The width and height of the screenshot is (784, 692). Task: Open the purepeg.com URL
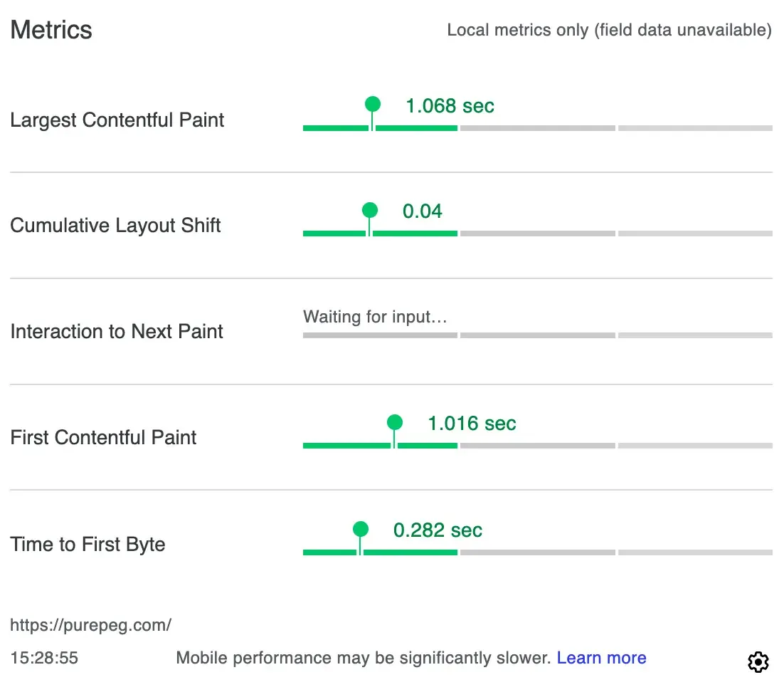coord(91,624)
